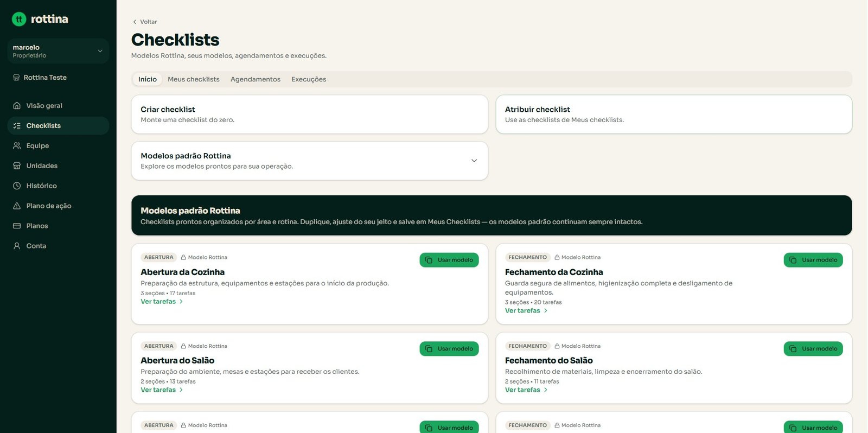This screenshot has height=433, width=868.
Task: Switch to the Execuções tab
Action: tap(309, 79)
